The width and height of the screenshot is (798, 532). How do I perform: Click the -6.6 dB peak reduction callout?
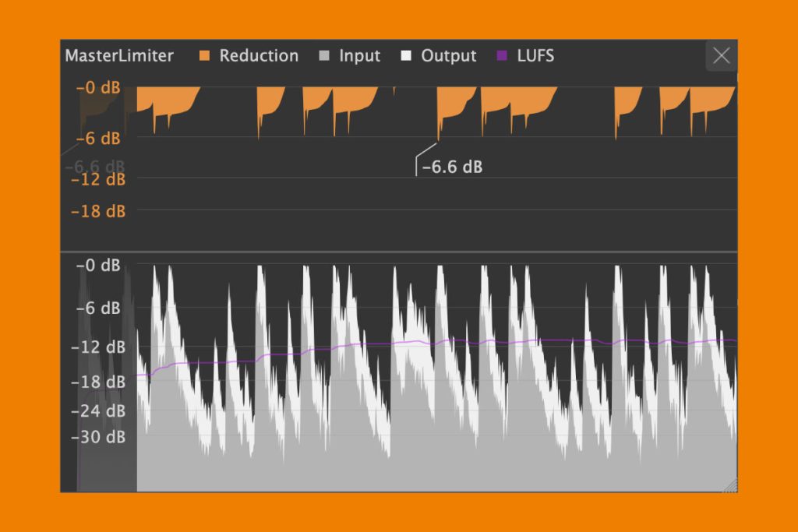pos(451,167)
